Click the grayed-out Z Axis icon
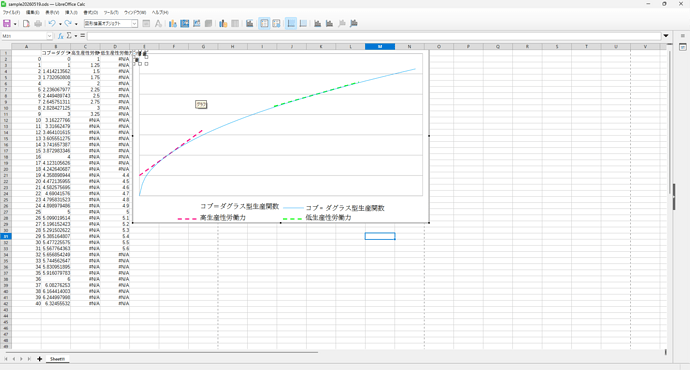Viewport: 690px width, 370px height. [x=341, y=24]
